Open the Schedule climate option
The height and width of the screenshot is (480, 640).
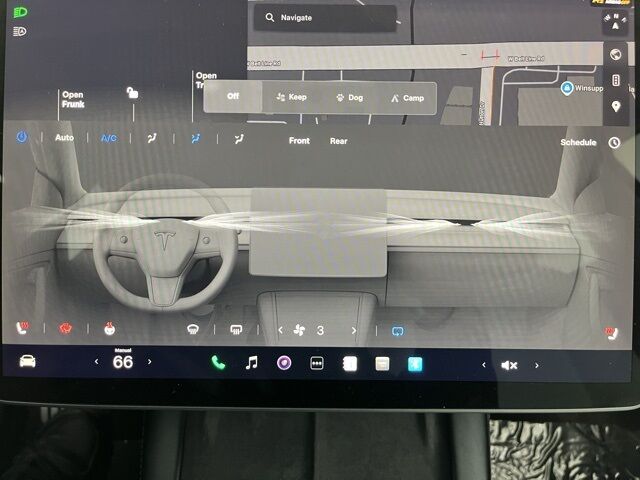tap(578, 142)
